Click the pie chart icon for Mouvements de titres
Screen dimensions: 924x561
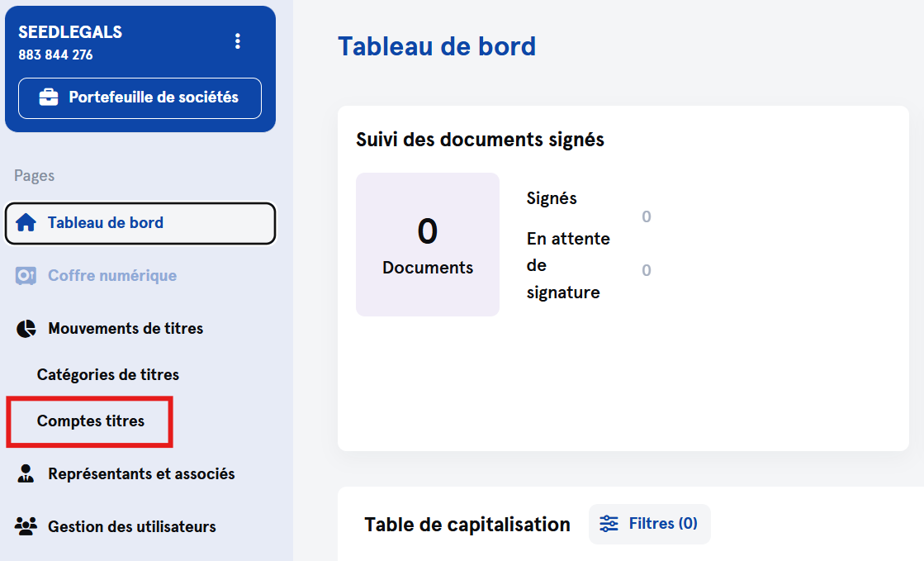click(x=26, y=329)
